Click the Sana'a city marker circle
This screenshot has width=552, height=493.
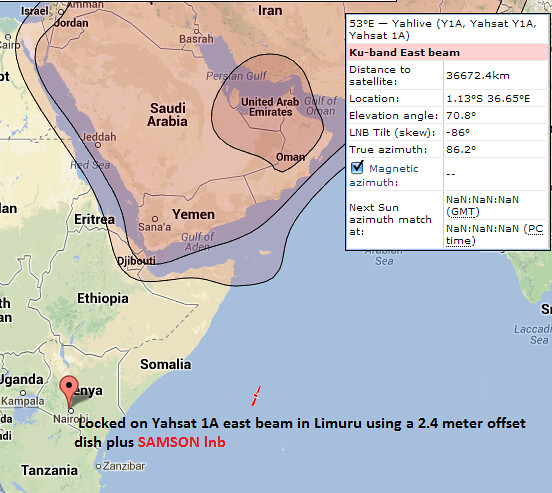(x=155, y=219)
